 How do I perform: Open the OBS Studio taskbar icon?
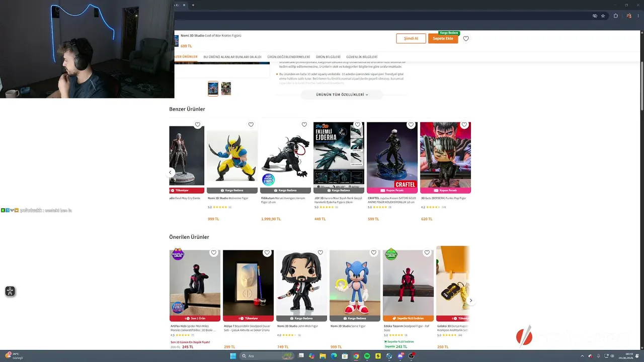coord(412,356)
